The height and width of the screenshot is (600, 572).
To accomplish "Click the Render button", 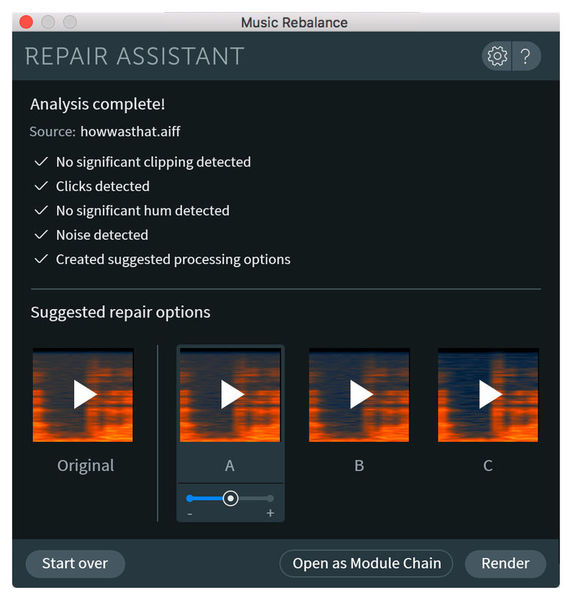I will [x=505, y=563].
